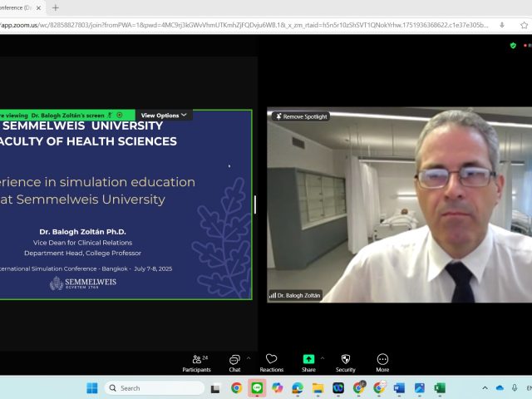Expand the Chat options caret
This screenshot has width=532, height=399.
pyautogui.click(x=249, y=358)
